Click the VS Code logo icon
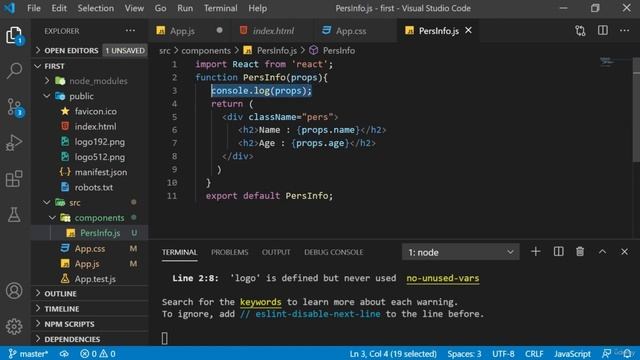Screen dimensions: 640x360 tap(10, 8)
